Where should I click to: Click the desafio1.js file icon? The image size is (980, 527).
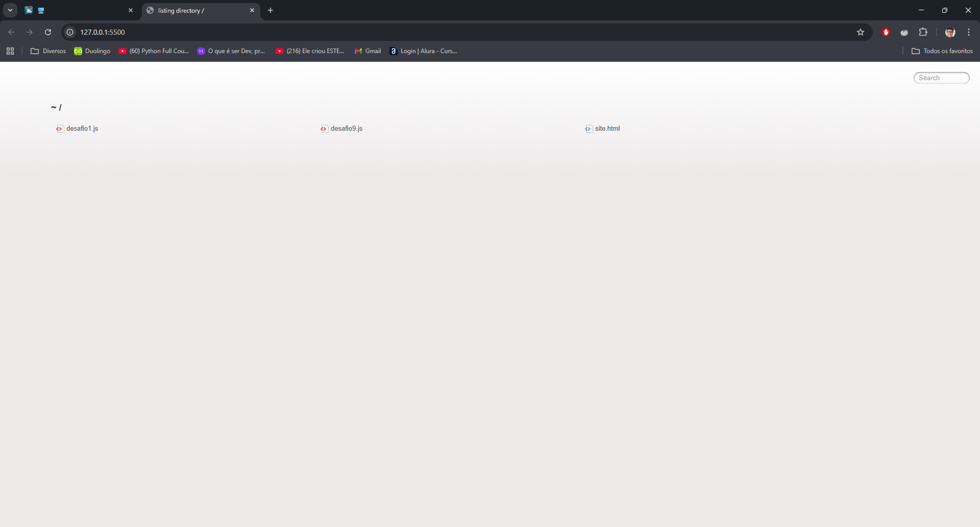click(59, 128)
